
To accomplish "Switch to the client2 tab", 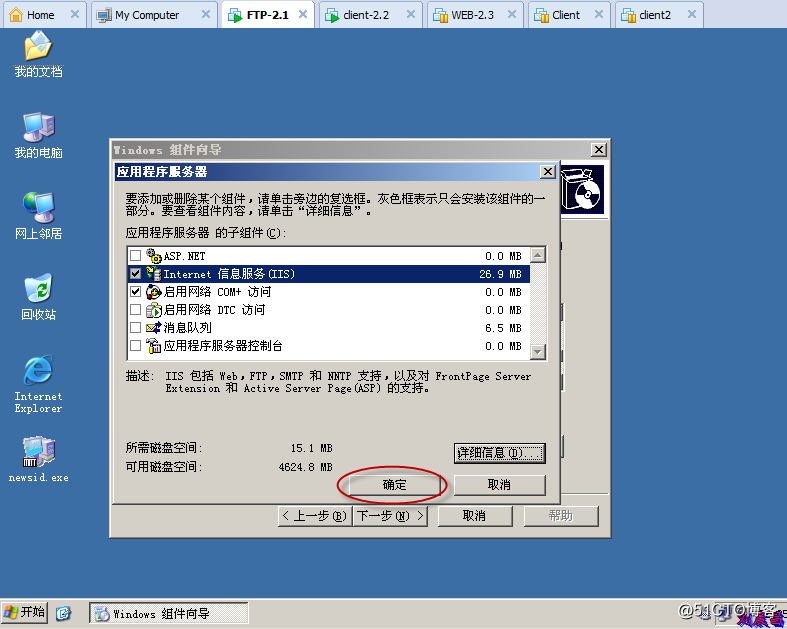I will coord(659,15).
